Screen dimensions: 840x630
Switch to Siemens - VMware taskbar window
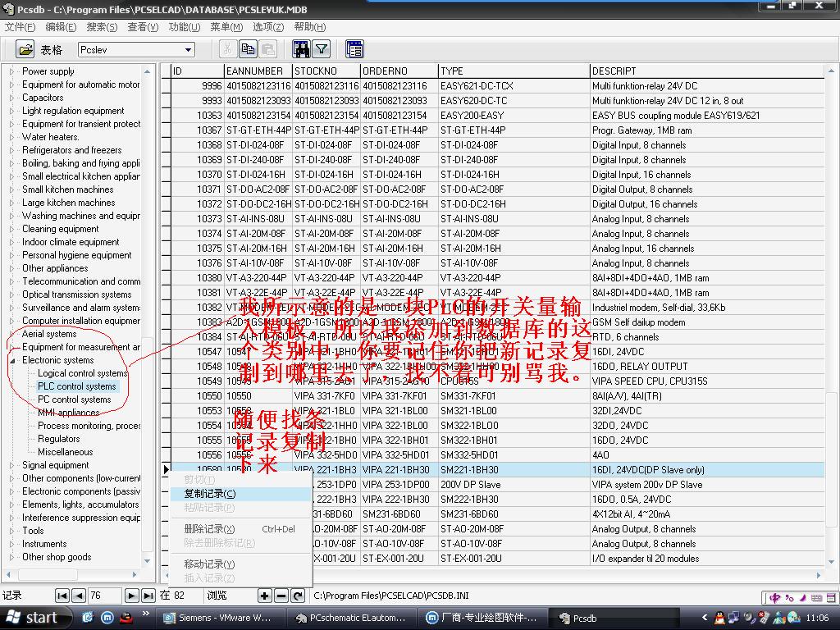click(x=220, y=618)
